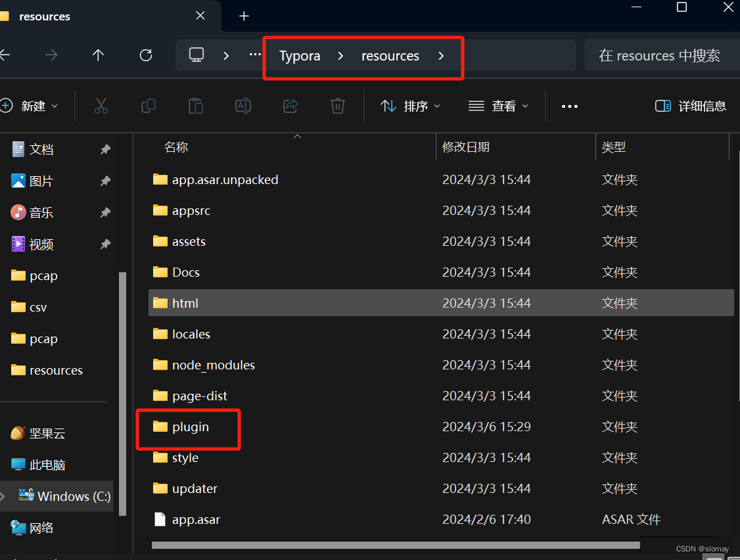This screenshot has height=560, width=740.
Task: Copy the selected file with copy icon
Action: pyautogui.click(x=148, y=105)
